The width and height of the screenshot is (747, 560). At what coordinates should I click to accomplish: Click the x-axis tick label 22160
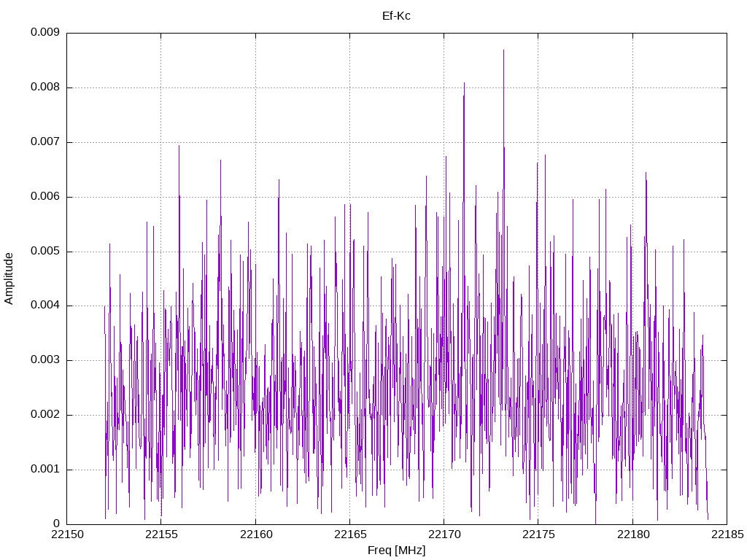[x=256, y=534]
